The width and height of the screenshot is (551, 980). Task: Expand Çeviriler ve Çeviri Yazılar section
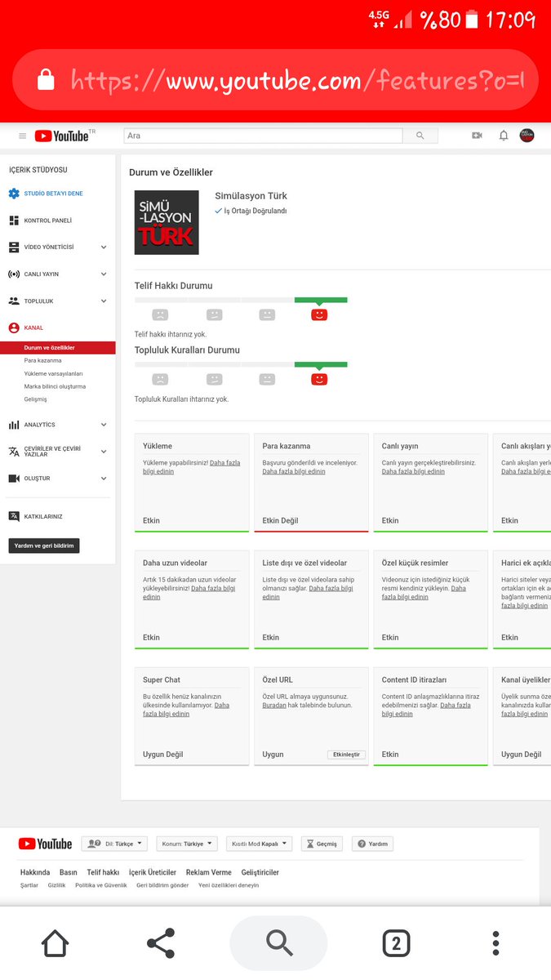tap(104, 452)
